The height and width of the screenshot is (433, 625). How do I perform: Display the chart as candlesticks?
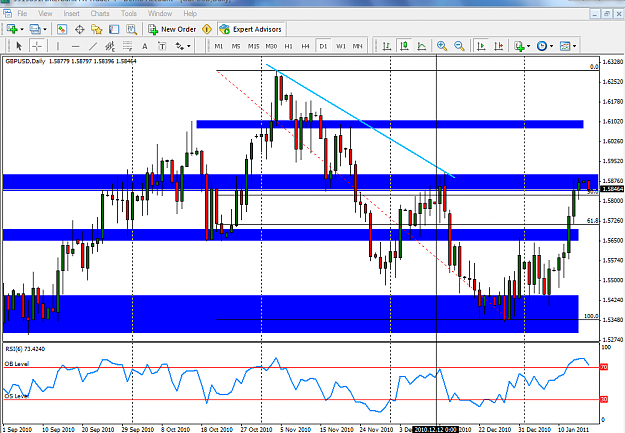pyautogui.click(x=404, y=46)
